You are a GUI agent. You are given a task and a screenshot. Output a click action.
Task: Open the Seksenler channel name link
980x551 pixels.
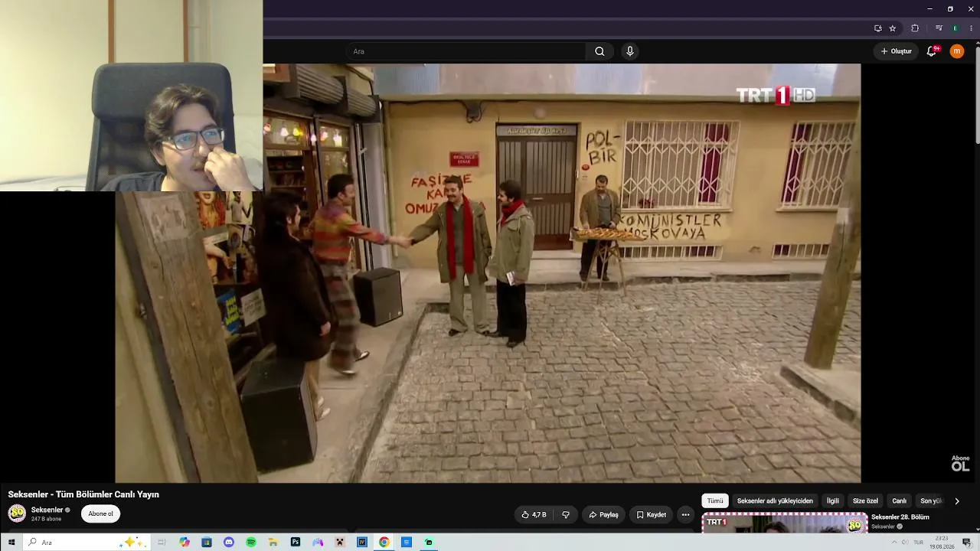(47, 510)
